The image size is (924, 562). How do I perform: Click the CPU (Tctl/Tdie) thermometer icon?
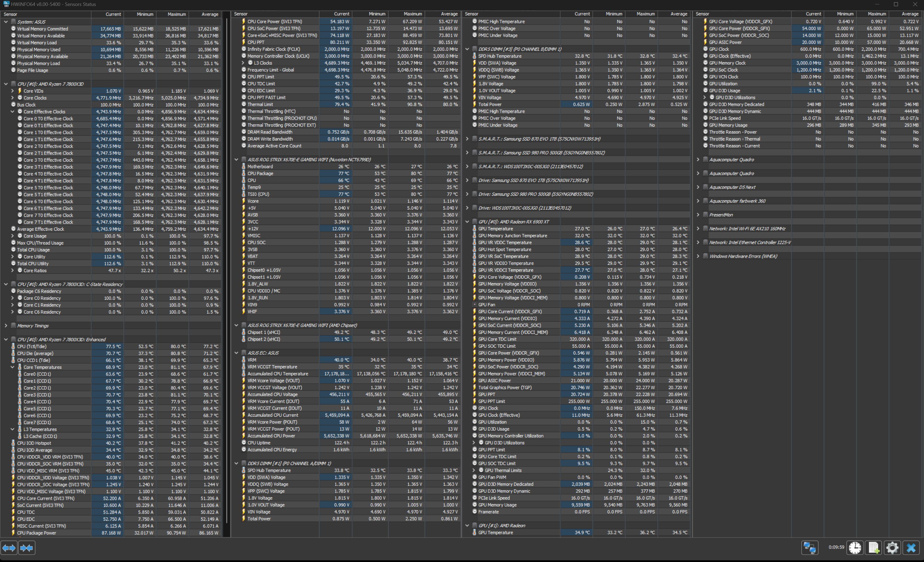[13, 347]
